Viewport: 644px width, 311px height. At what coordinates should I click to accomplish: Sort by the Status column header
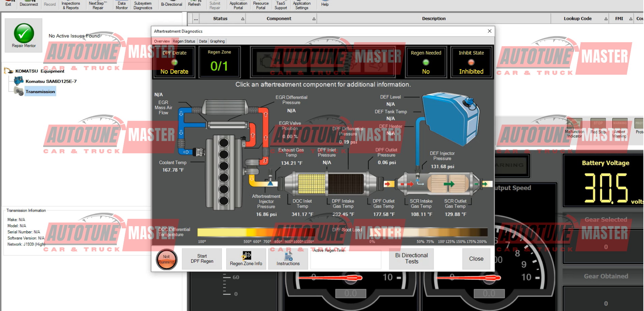223,19
